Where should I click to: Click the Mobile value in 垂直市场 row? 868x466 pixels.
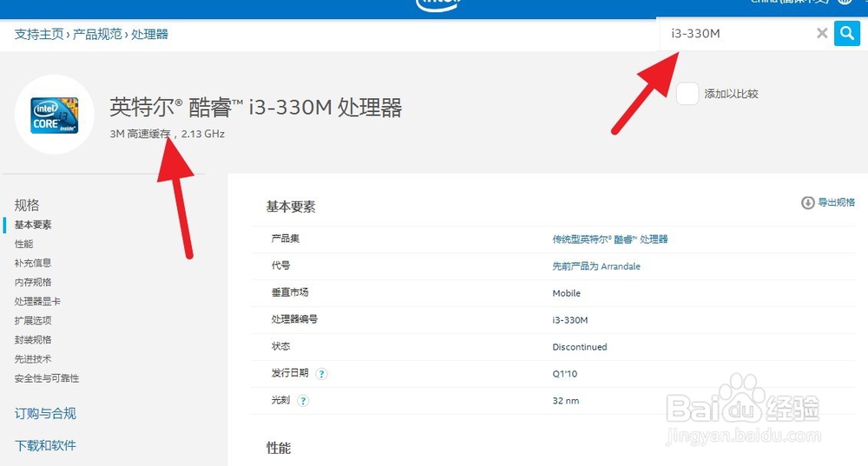(x=566, y=293)
